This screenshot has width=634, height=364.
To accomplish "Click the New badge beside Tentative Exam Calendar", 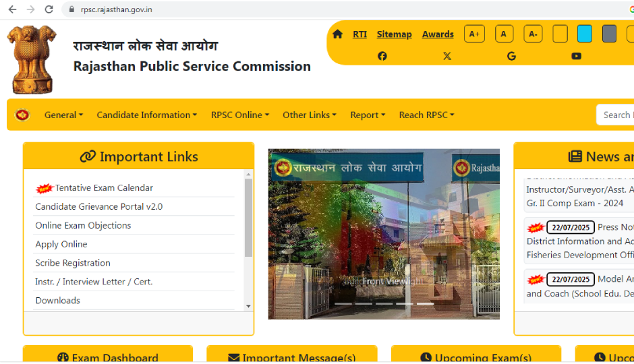I will tap(45, 188).
